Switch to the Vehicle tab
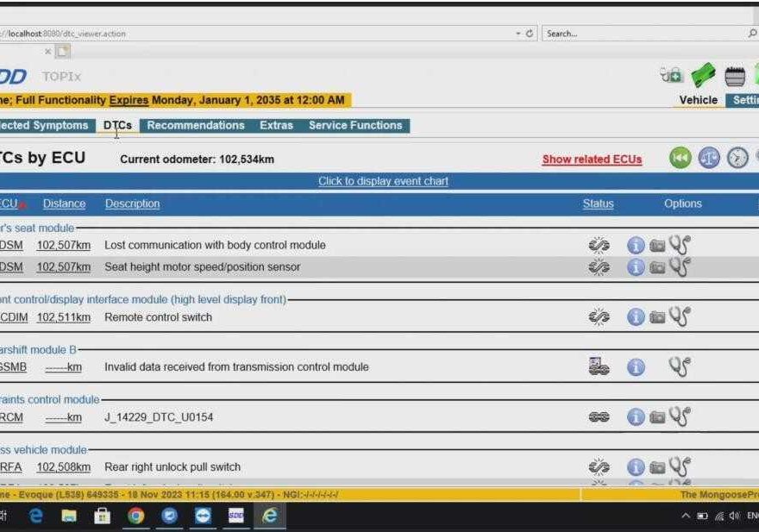The width and height of the screenshot is (759, 532). click(698, 100)
